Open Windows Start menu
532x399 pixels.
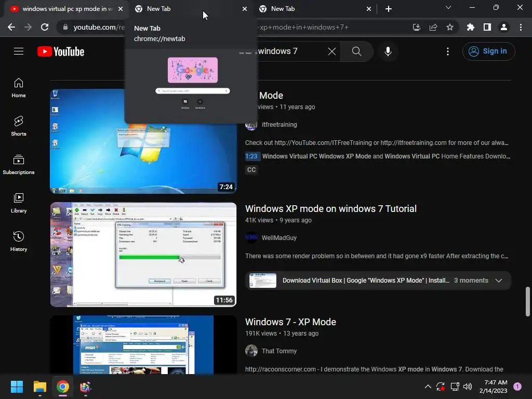click(x=17, y=387)
